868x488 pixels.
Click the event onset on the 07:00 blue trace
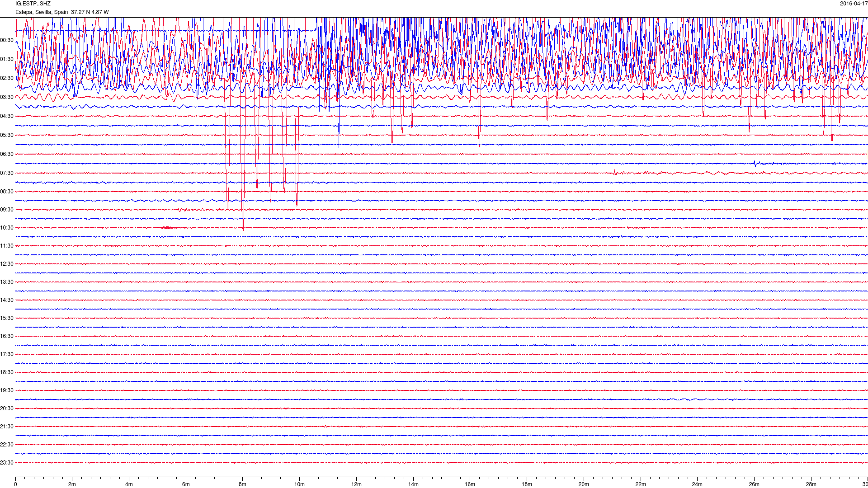pyautogui.click(x=755, y=163)
